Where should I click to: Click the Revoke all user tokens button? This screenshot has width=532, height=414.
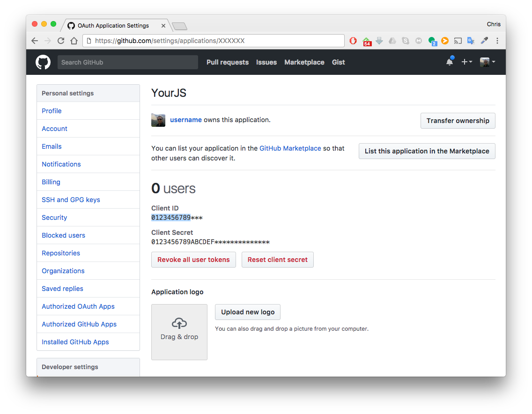pos(193,260)
